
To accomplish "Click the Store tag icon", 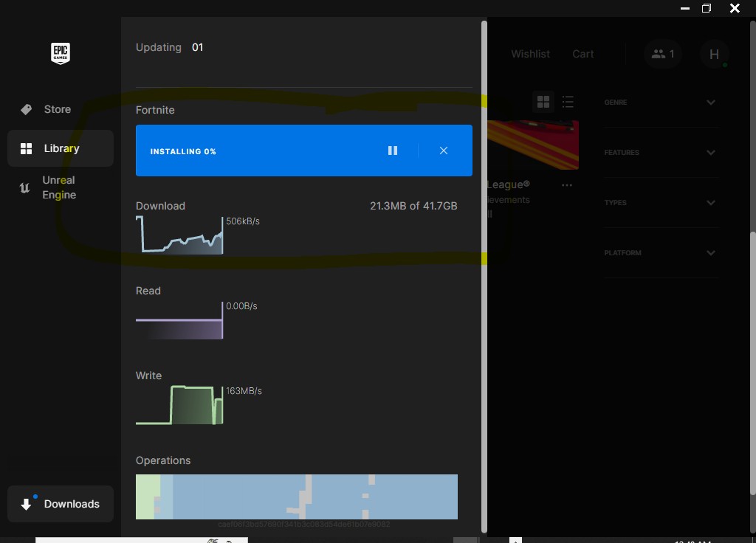I will (27, 109).
